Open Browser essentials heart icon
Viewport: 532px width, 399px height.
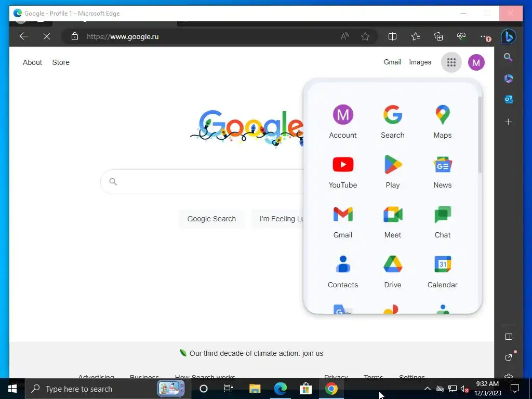tap(461, 36)
